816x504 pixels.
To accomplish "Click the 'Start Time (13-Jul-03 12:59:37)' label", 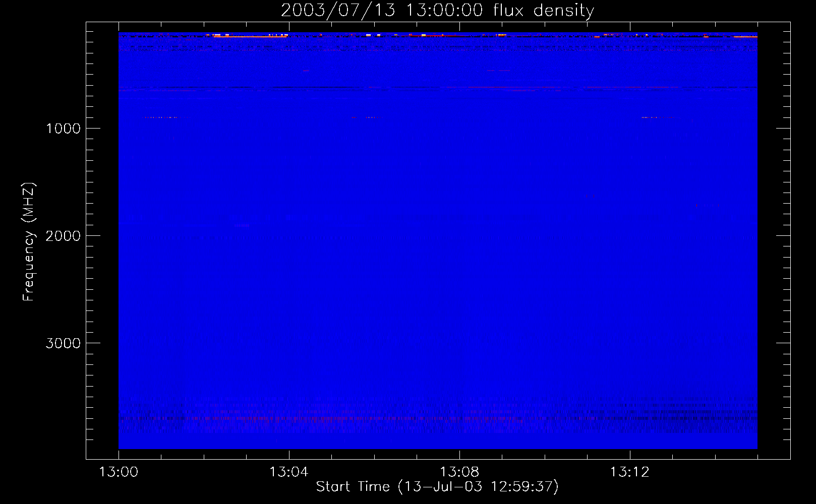I will coord(437,487).
